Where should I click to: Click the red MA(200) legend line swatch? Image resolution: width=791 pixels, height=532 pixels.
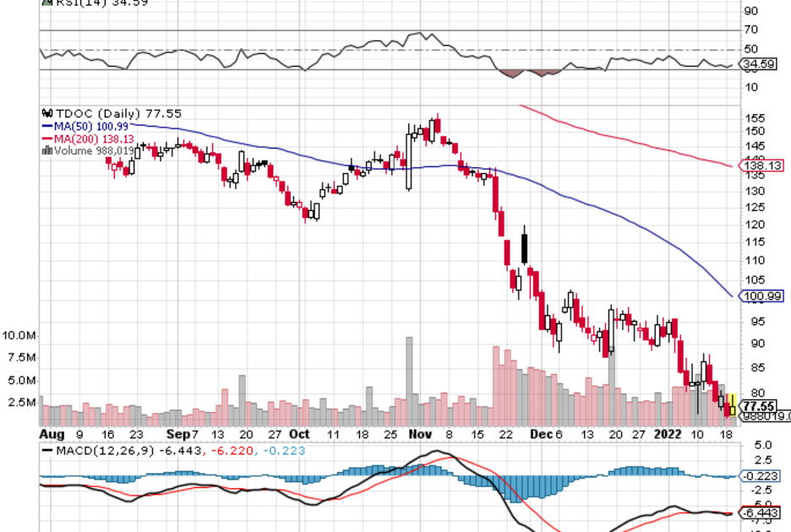[46, 138]
